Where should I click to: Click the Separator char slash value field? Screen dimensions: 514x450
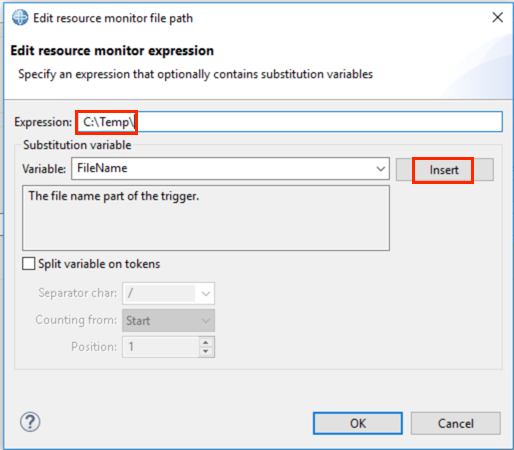point(159,293)
